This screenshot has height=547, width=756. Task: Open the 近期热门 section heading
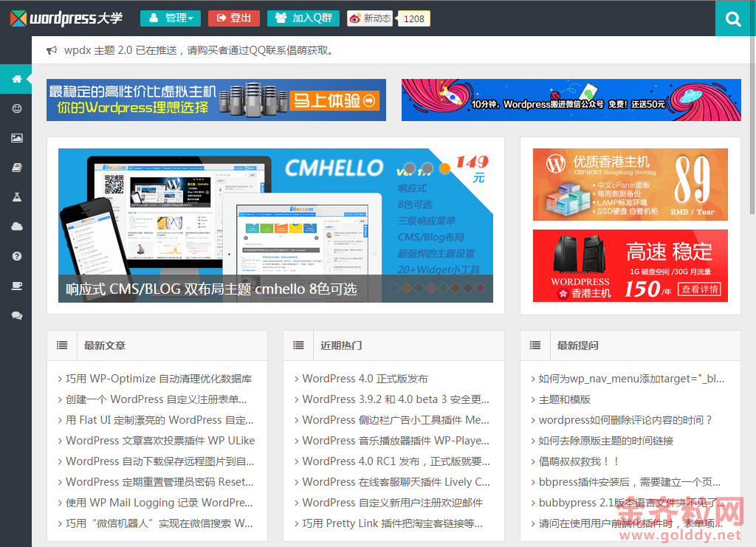pyautogui.click(x=341, y=345)
